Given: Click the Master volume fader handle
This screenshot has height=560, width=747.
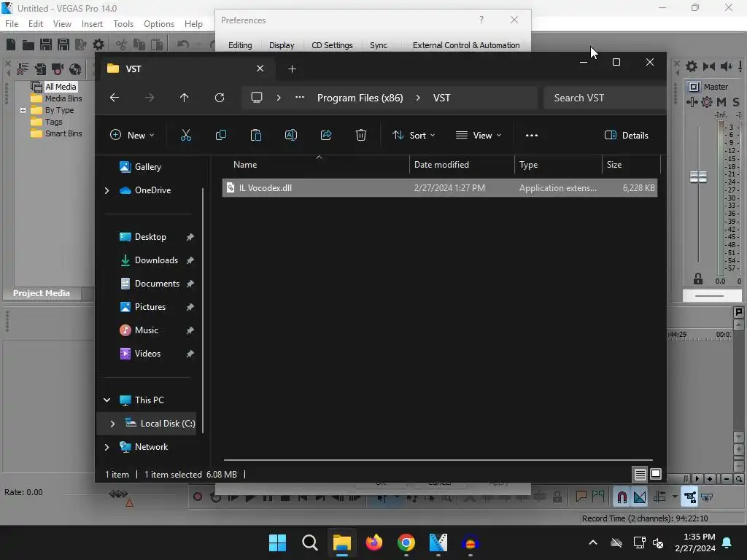Looking at the screenshot, I should tap(698, 176).
